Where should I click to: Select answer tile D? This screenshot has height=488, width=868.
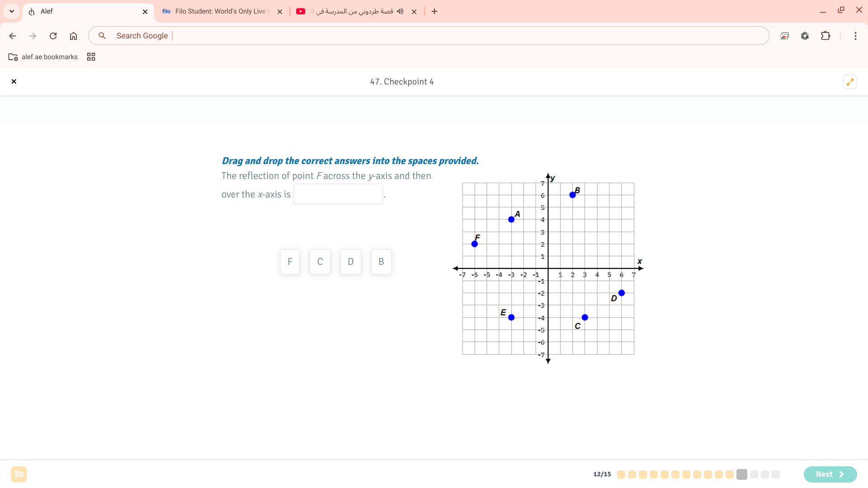[x=351, y=262]
